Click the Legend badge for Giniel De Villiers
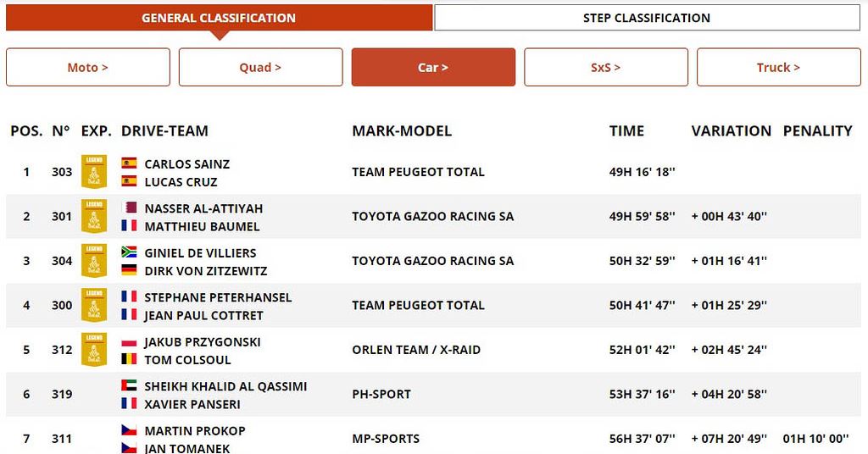Screen dimensions: 868x454 coord(94,260)
